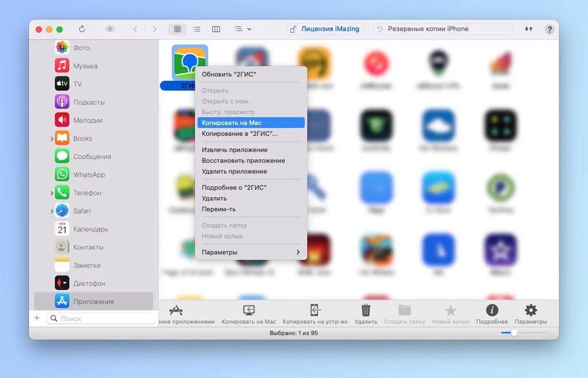Screen dimensions: 588x378
Task: Select WhatsApp in the sidebar
Action: (94, 175)
